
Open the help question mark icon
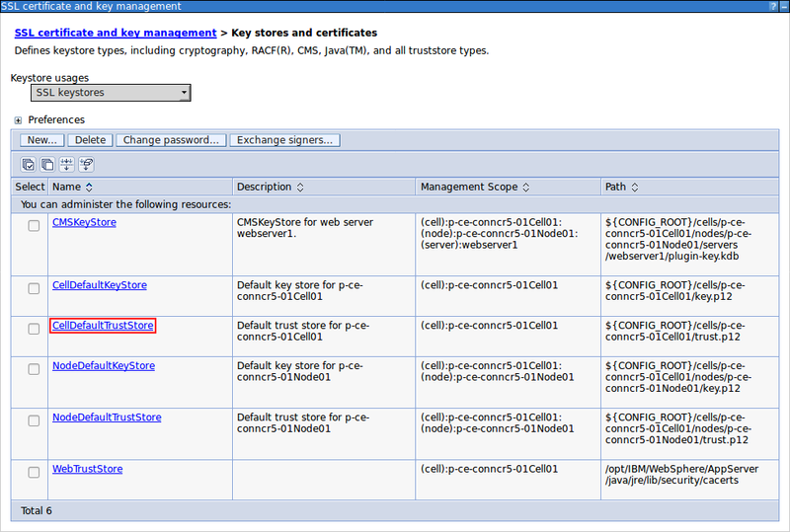pyautogui.click(x=771, y=7)
